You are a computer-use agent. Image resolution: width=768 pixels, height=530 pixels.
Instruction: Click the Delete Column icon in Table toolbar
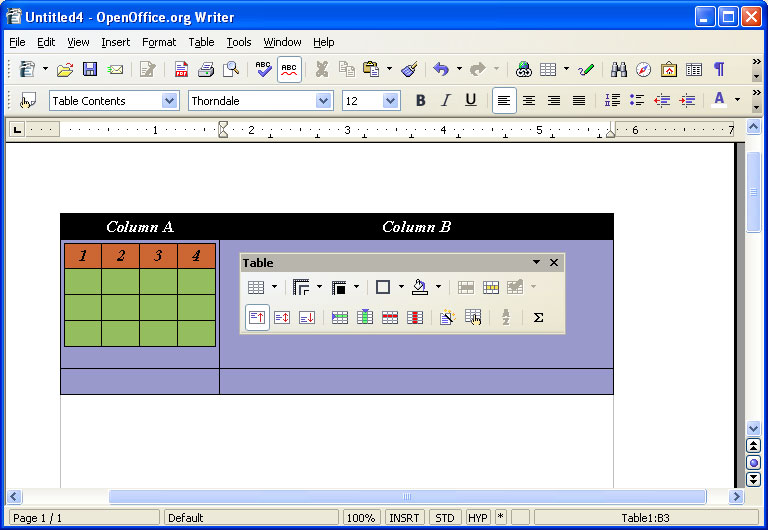[x=415, y=317]
